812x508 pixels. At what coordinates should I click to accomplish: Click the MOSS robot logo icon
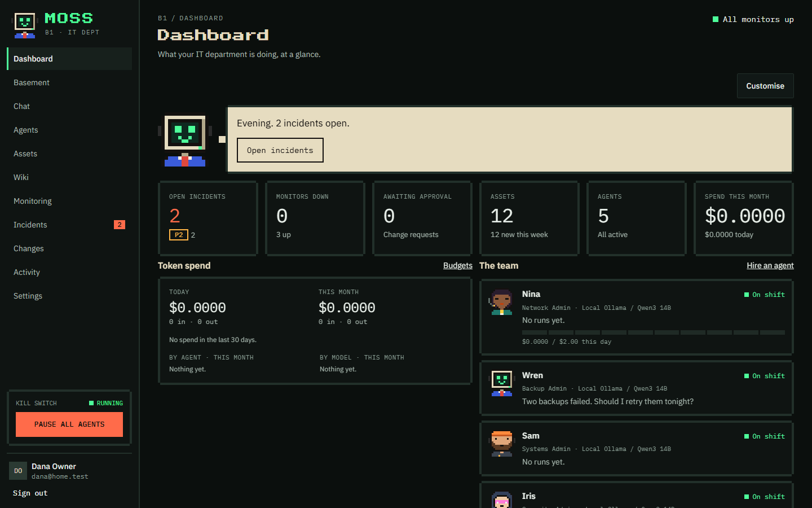24,25
